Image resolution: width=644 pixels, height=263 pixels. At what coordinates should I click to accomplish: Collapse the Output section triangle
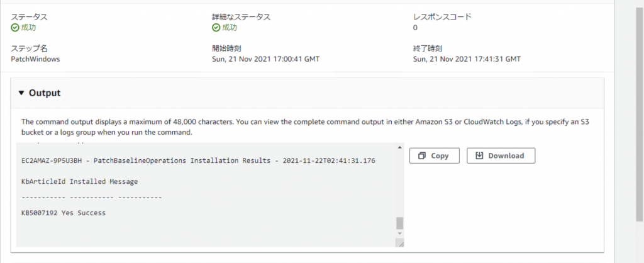[x=22, y=93]
